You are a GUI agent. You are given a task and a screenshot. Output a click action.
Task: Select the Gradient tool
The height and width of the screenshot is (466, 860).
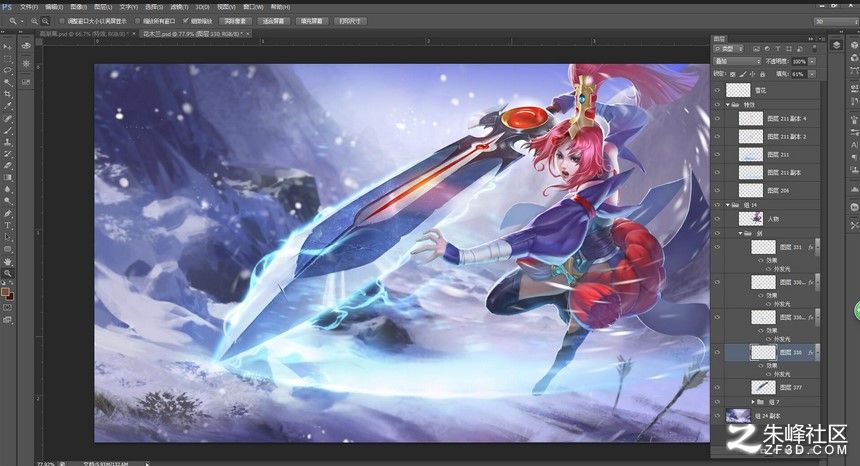(8, 178)
